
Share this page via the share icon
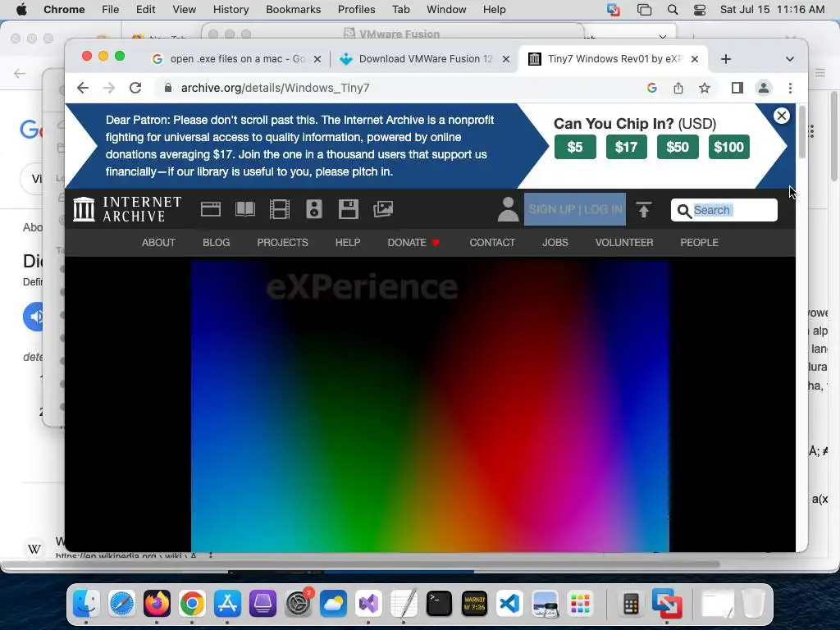click(678, 88)
